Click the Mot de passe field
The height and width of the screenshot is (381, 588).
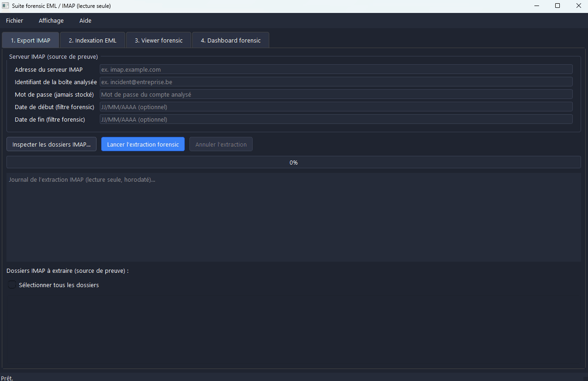(336, 94)
